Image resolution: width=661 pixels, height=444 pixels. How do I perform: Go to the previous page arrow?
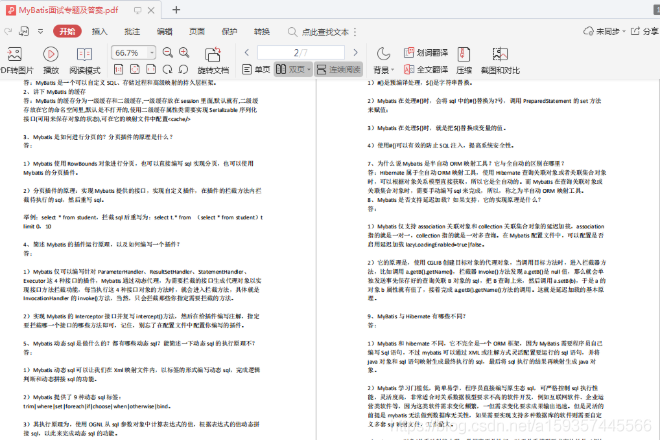tap(247, 53)
